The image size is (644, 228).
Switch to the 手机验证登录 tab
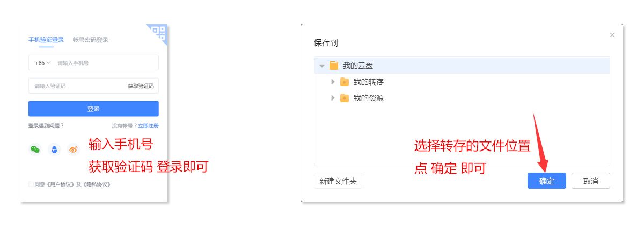[x=46, y=40]
